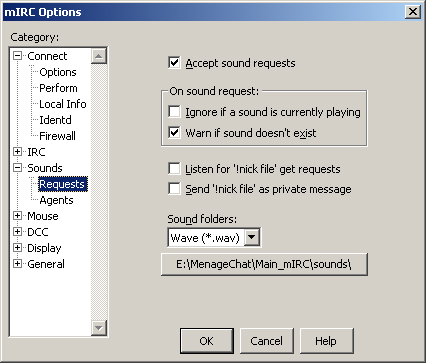Viewport: 426px width, 363px height.
Task: Expand the Mouse category node
Action: coord(18,216)
